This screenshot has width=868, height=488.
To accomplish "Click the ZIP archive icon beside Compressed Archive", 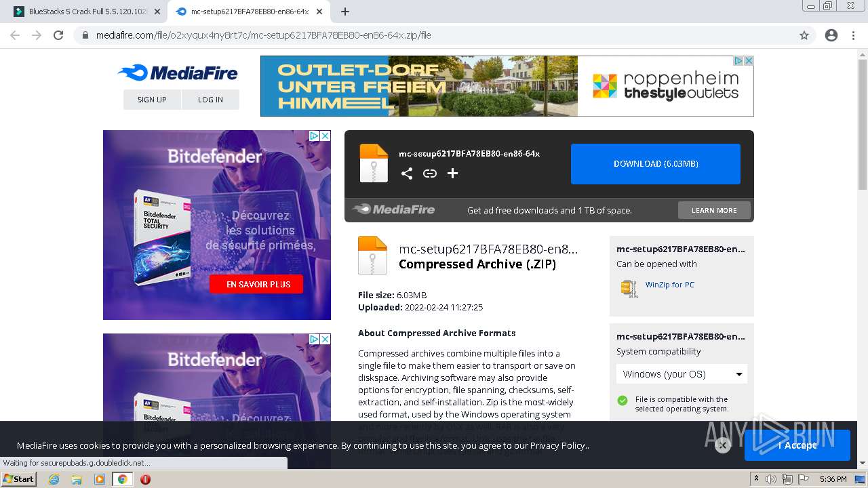I will (372, 255).
